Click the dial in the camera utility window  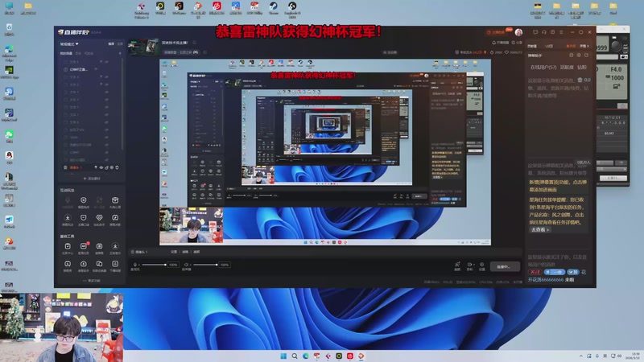point(615,45)
